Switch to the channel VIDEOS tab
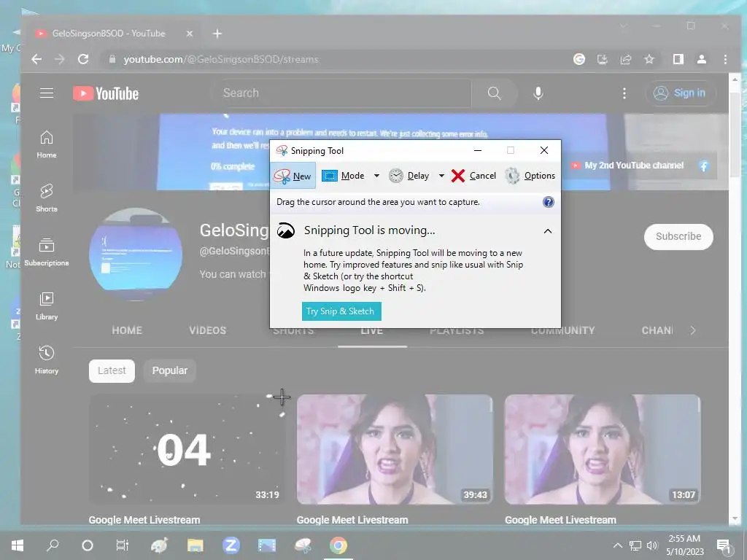Screen dimensions: 747x560 click(208, 330)
